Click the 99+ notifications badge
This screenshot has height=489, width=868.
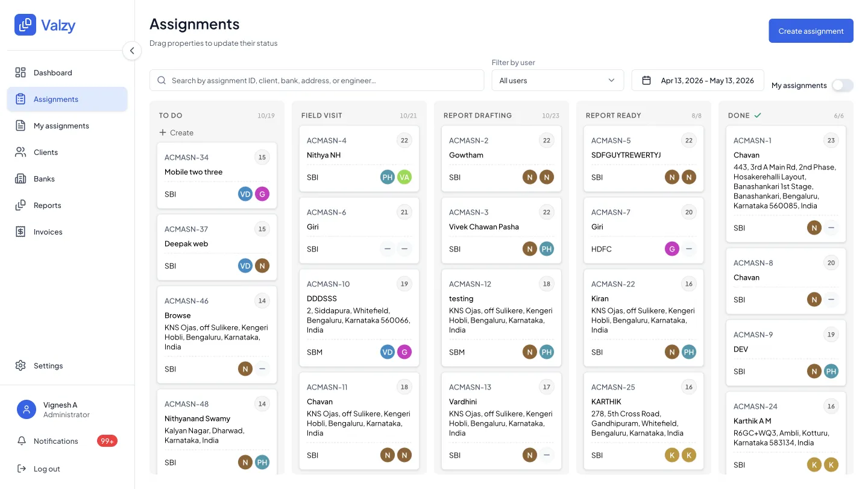pyautogui.click(x=107, y=441)
